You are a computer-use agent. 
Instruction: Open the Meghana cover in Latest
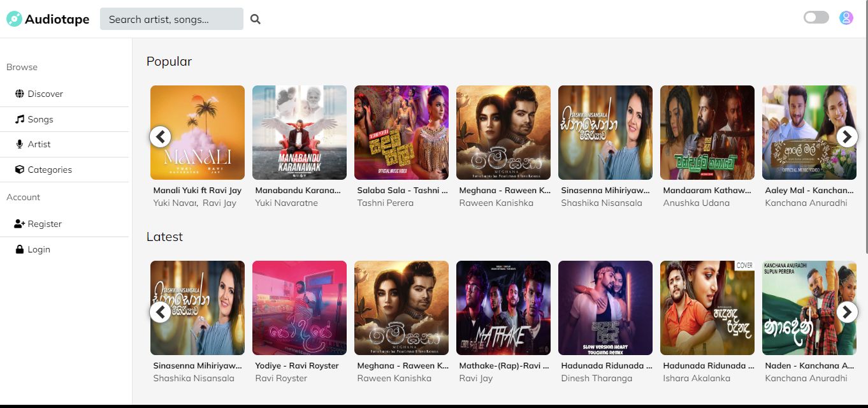pos(401,308)
